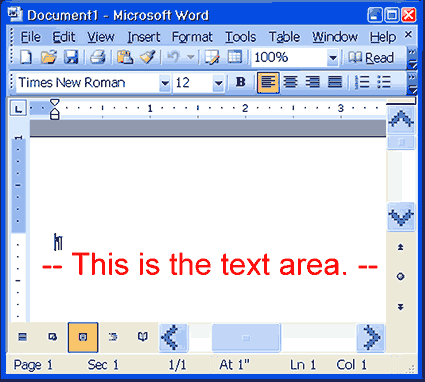Screen dimensions: 425x382
Task: Open a file with folder icon
Action: [49, 57]
